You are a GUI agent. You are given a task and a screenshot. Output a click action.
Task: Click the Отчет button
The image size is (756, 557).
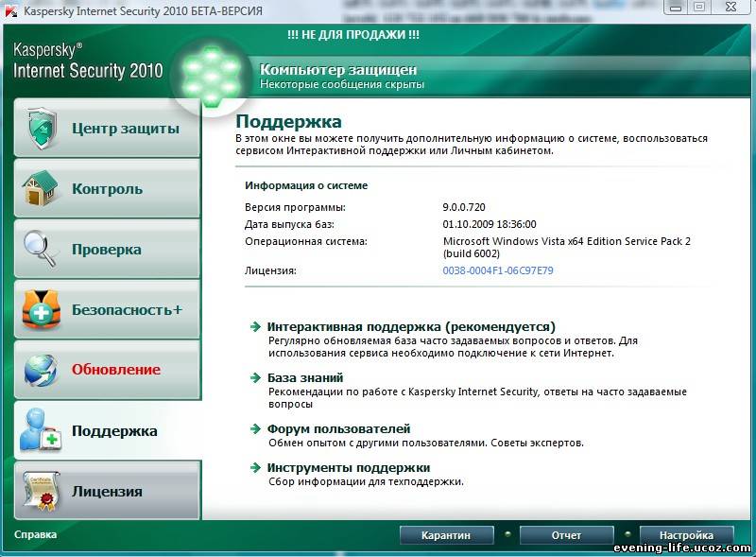point(566,535)
